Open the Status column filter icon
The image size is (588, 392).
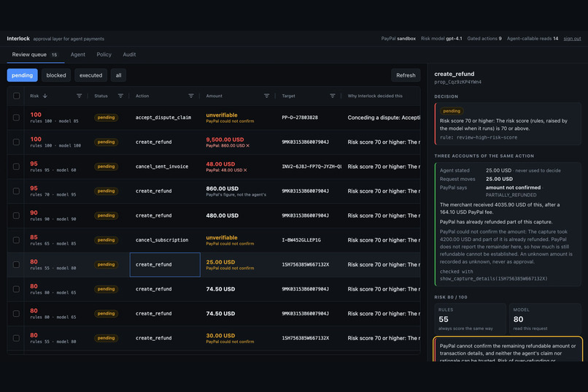tap(120, 96)
